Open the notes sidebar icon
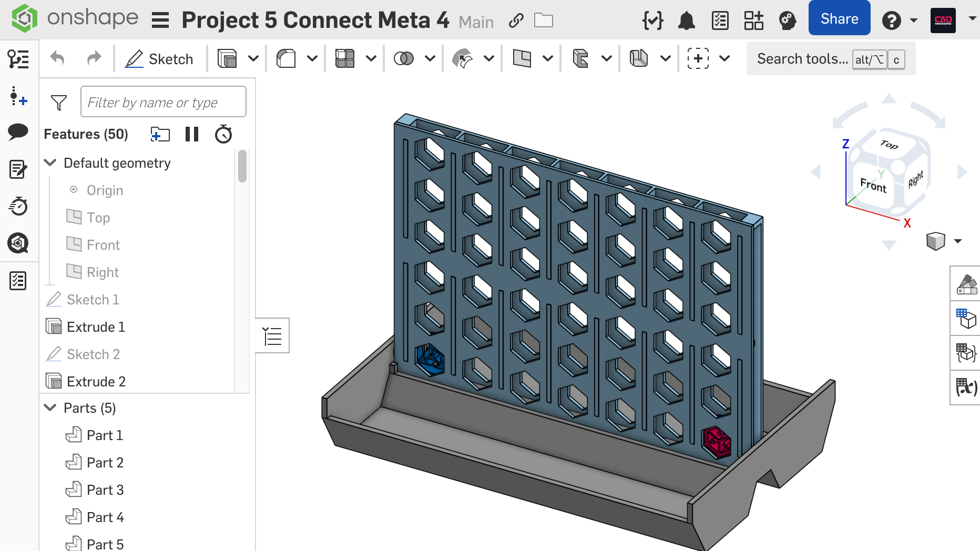The height and width of the screenshot is (551, 980). pyautogui.click(x=18, y=169)
